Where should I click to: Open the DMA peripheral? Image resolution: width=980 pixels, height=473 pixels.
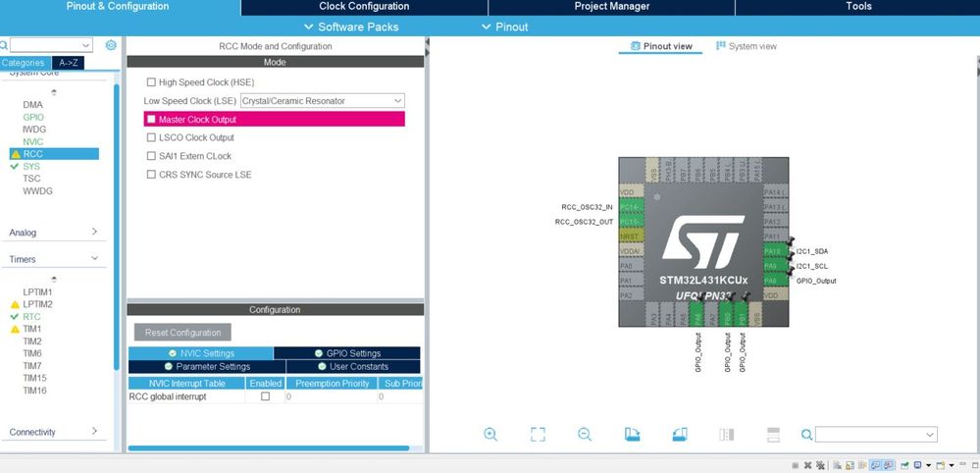pyautogui.click(x=32, y=105)
